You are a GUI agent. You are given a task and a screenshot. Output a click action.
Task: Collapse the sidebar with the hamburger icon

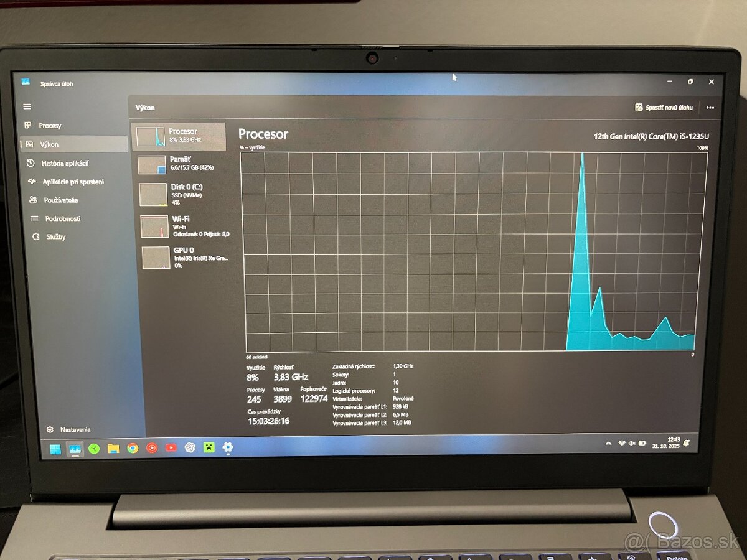click(27, 106)
